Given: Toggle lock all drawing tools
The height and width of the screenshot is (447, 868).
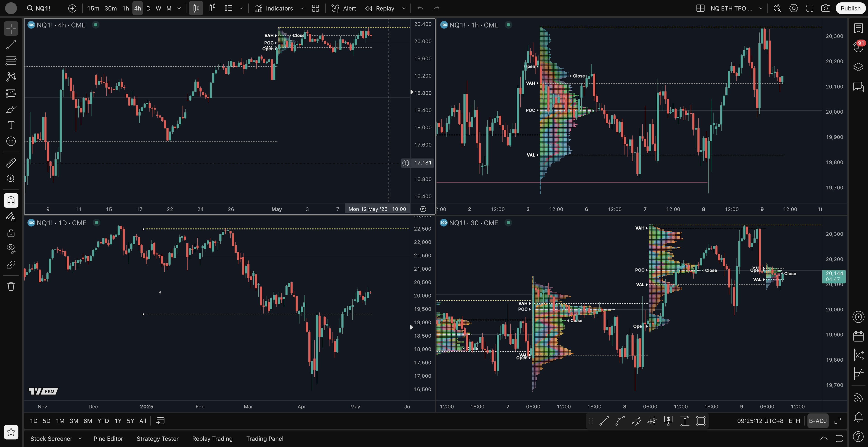Looking at the screenshot, I should click(11, 233).
